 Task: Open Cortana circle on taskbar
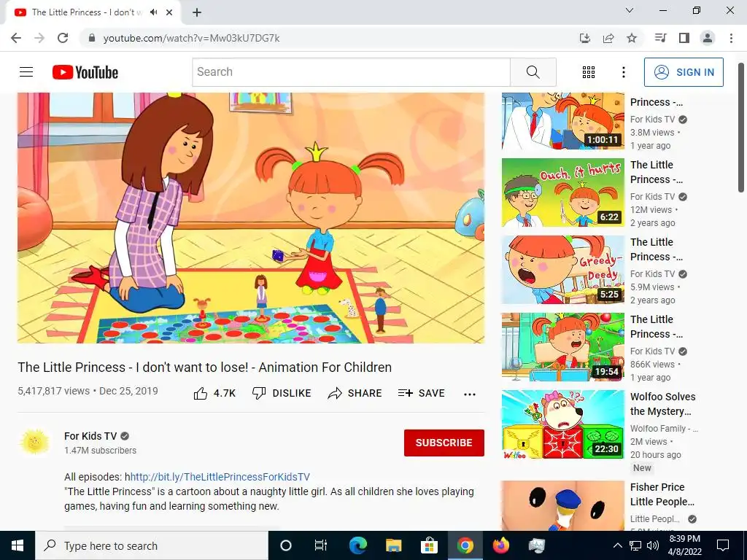286,545
